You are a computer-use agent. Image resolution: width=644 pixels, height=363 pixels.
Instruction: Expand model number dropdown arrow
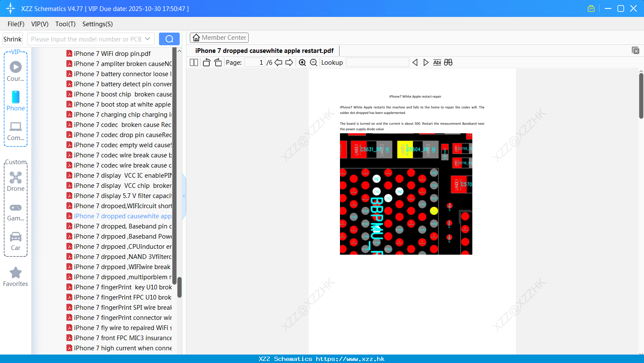[x=148, y=39]
